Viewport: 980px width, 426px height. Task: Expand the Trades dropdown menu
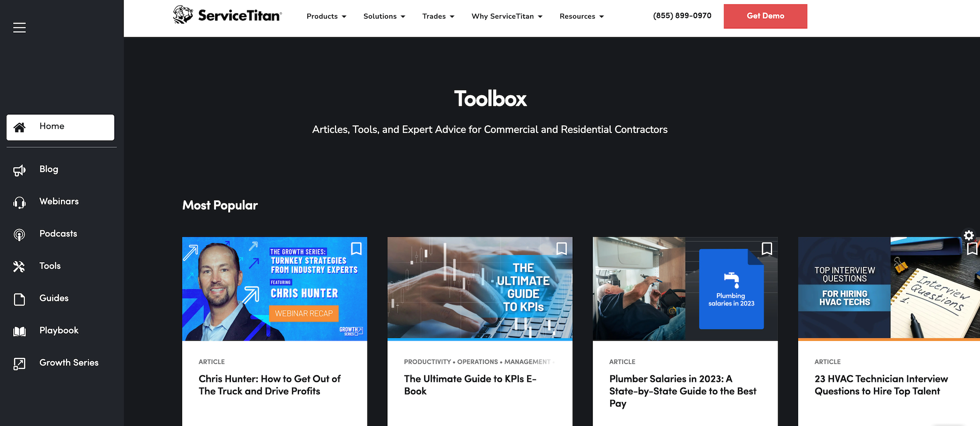coord(438,16)
